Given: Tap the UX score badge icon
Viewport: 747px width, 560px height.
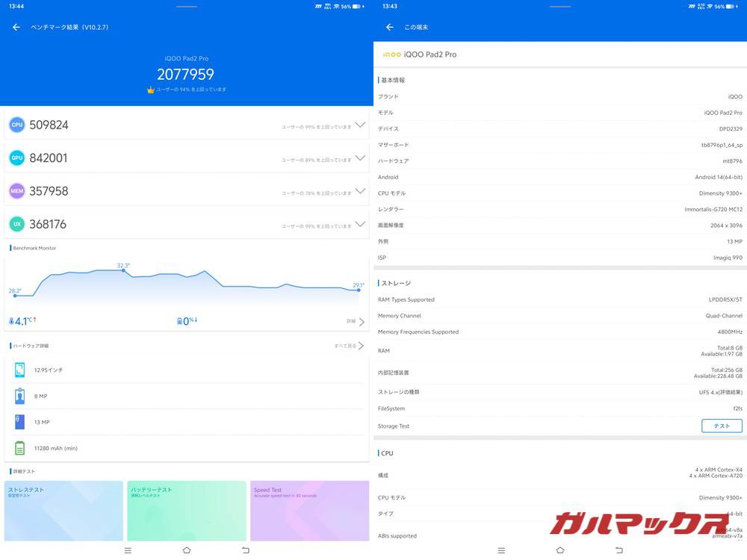Looking at the screenshot, I should pyautogui.click(x=16, y=225).
